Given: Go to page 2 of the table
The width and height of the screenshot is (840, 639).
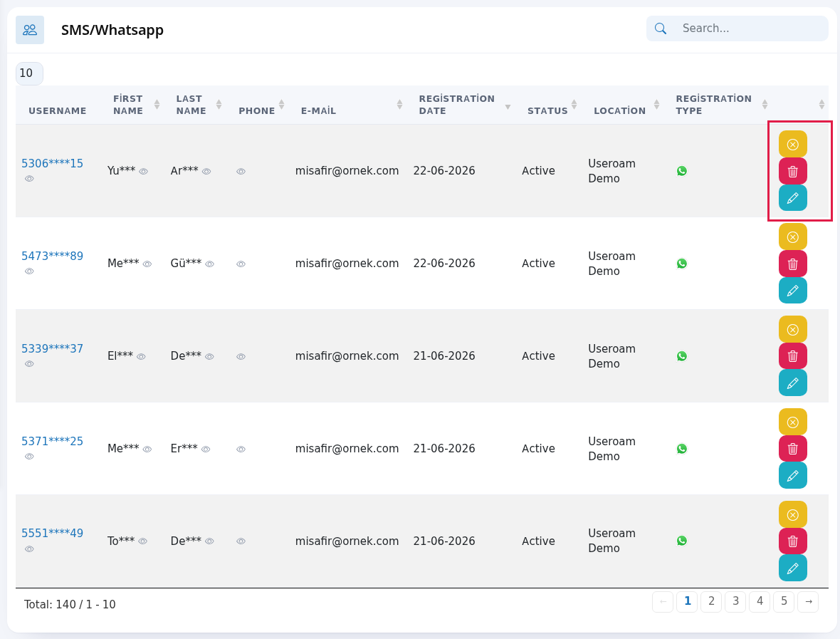Looking at the screenshot, I should (711, 601).
